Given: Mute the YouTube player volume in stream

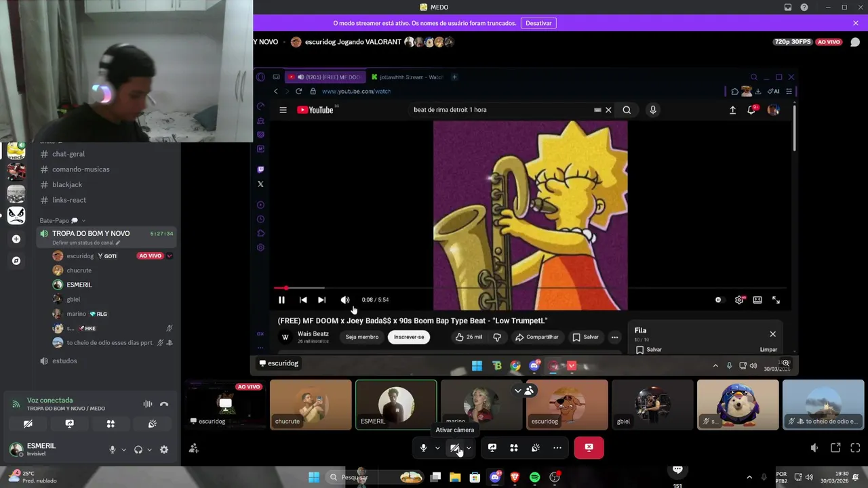Looking at the screenshot, I should click(345, 300).
